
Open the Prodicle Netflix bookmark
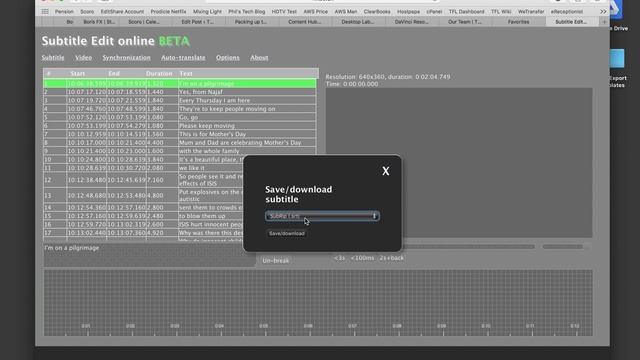[x=168, y=11]
